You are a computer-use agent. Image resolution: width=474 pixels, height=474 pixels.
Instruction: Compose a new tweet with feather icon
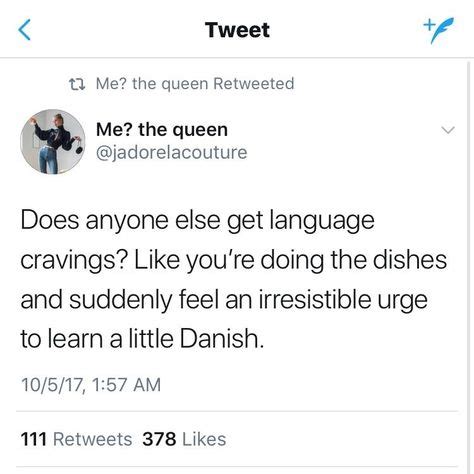439,30
